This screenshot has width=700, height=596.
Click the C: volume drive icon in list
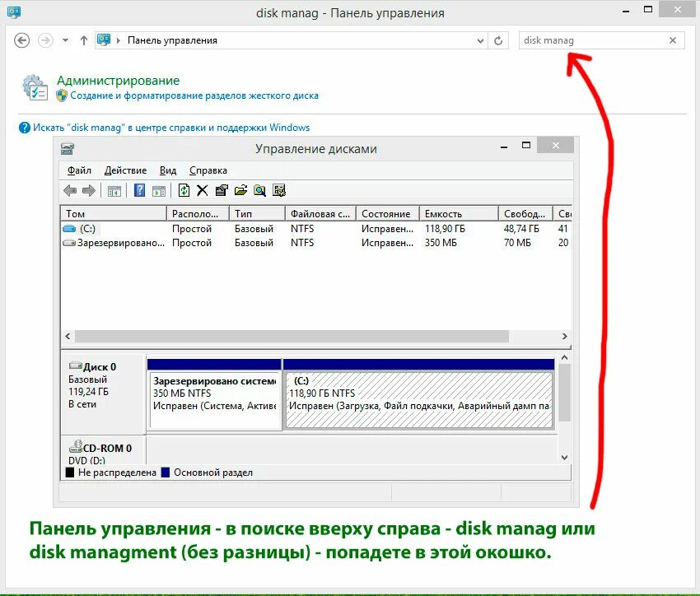click(69, 228)
